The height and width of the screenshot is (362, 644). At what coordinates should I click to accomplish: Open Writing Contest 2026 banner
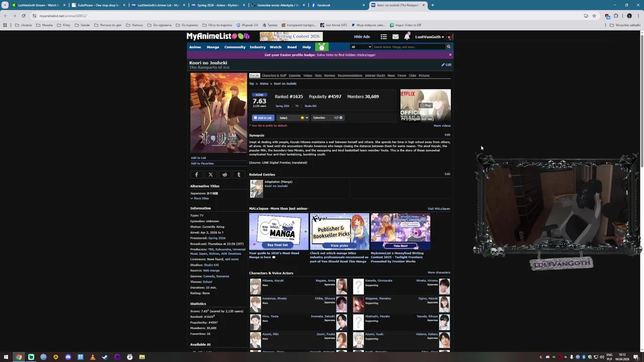tap(291, 36)
